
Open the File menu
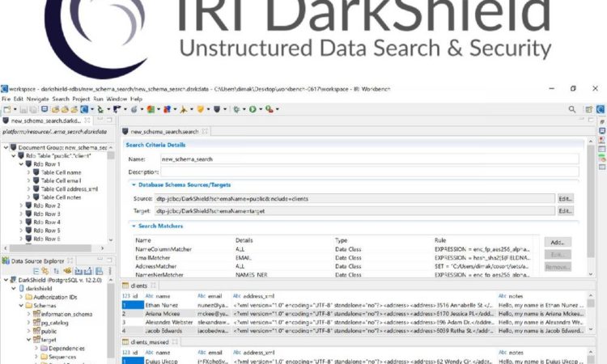pos(6,99)
